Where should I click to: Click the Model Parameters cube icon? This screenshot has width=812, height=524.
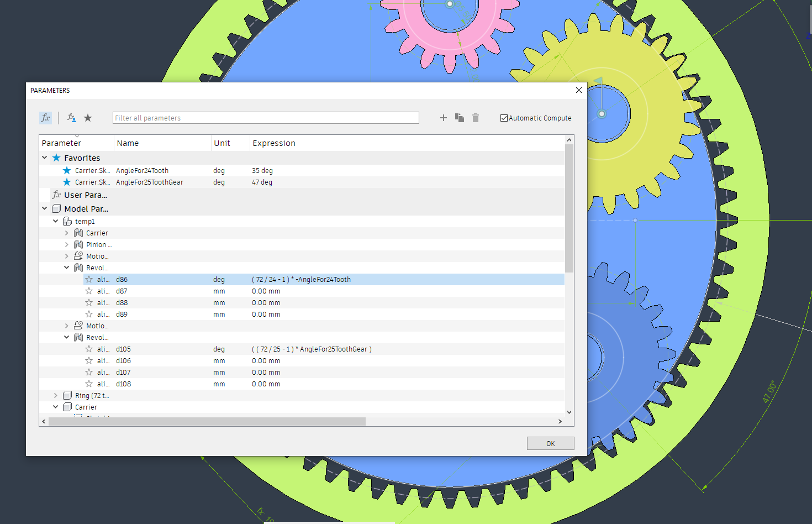pos(56,208)
